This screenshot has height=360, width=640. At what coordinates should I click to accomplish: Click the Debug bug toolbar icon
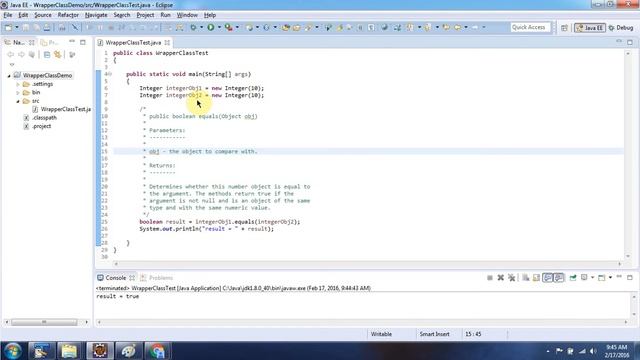pos(193,27)
